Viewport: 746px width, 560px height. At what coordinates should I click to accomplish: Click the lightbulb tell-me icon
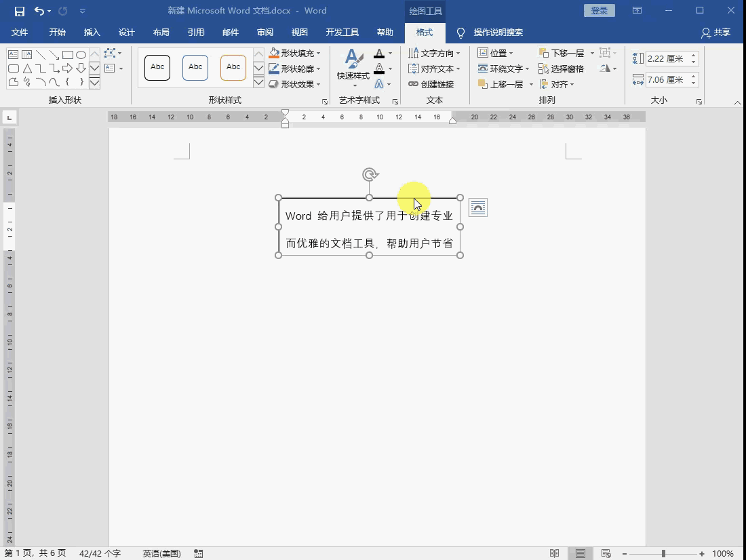point(460,33)
